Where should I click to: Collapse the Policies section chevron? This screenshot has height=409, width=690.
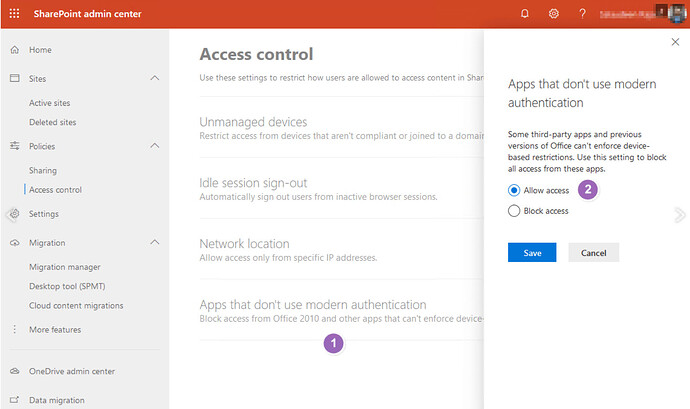pos(154,146)
